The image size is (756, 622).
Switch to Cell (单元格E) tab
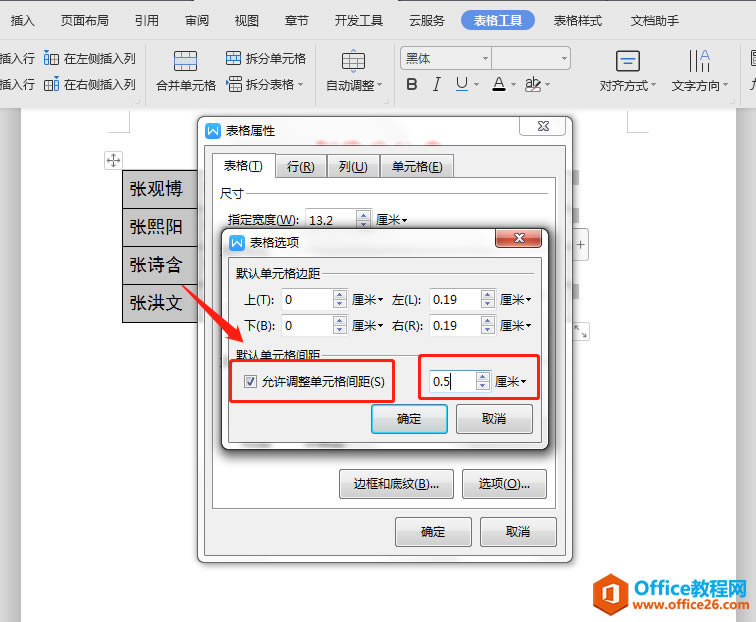point(417,167)
